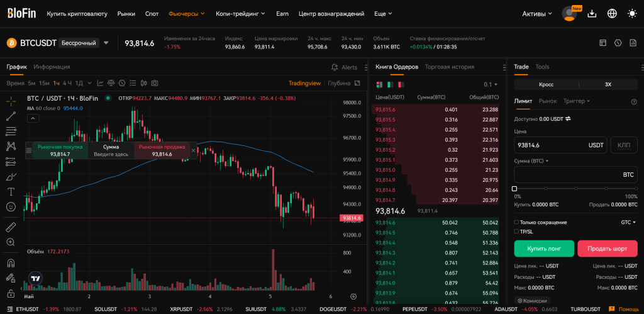Select the ruler measure tool
644x314 pixels.
tap(11, 227)
